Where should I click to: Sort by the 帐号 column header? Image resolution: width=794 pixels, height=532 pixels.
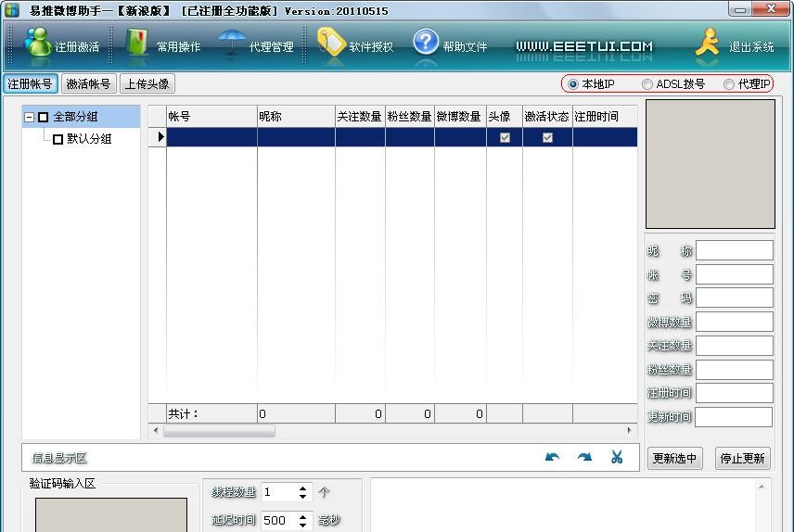pyautogui.click(x=211, y=117)
